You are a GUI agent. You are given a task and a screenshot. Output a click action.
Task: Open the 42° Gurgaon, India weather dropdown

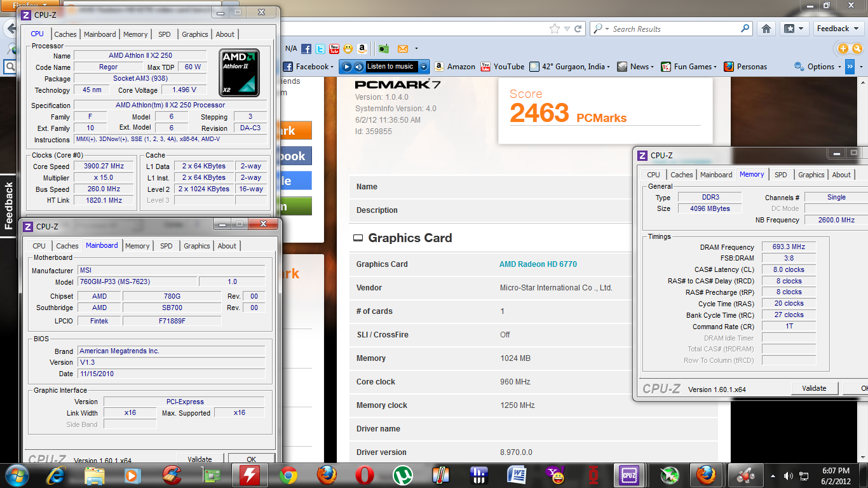click(609, 67)
